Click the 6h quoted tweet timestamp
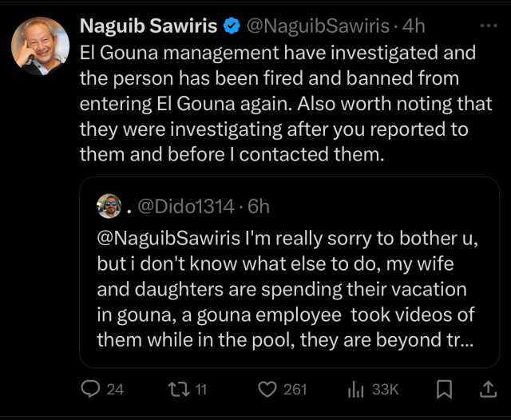The height and width of the screenshot is (420, 511). (259, 207)
